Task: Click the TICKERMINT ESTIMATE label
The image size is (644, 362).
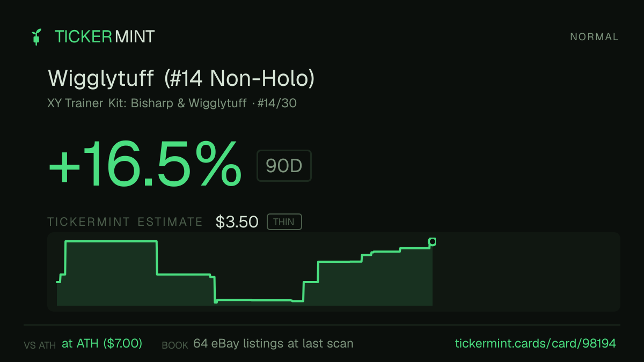Action: [125, 222]
